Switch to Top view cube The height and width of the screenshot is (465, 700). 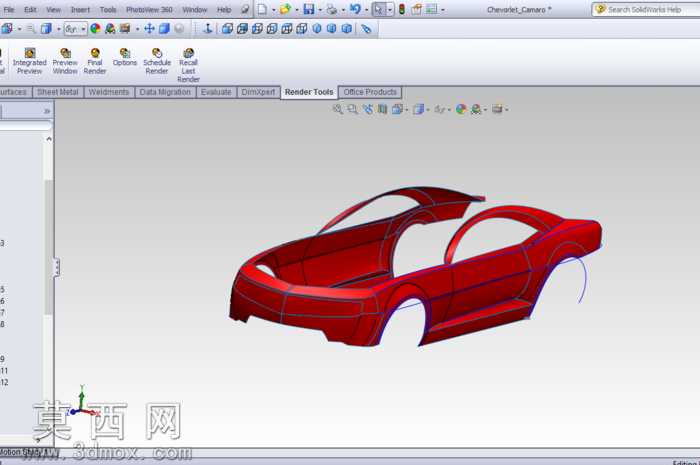tap(287, 29)
